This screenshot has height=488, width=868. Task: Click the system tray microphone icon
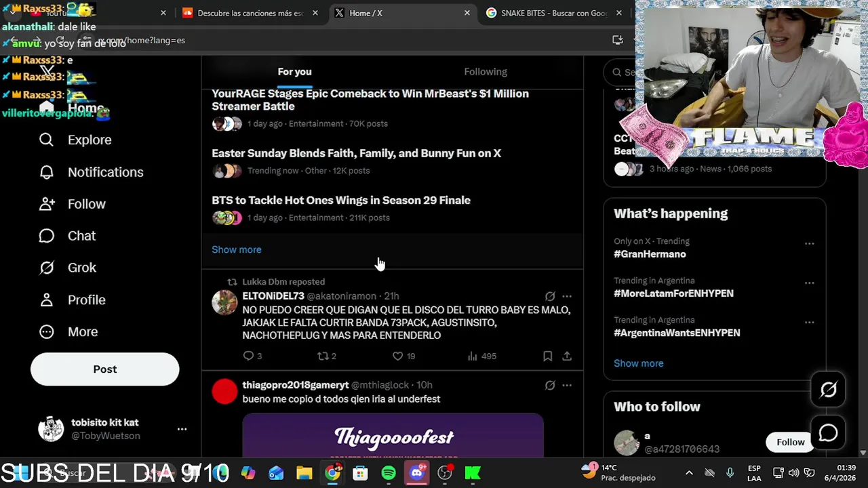pos(730,472)
